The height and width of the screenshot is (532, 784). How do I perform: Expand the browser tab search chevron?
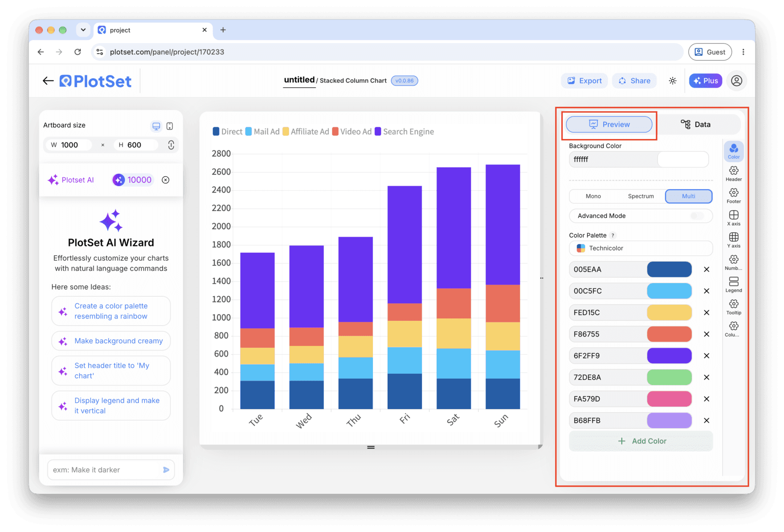(83, 30)
